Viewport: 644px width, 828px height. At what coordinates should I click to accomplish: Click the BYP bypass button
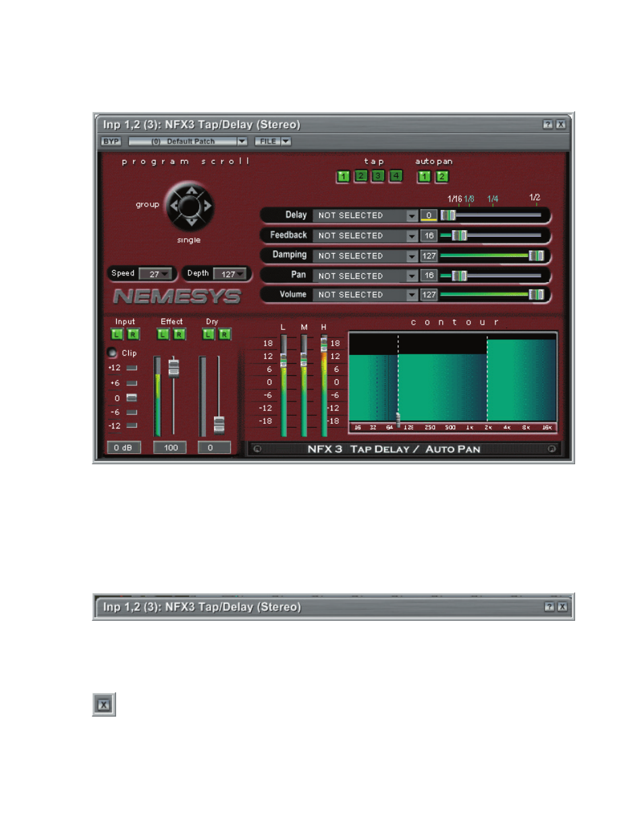pyautogui.click(x=110, y=142)
